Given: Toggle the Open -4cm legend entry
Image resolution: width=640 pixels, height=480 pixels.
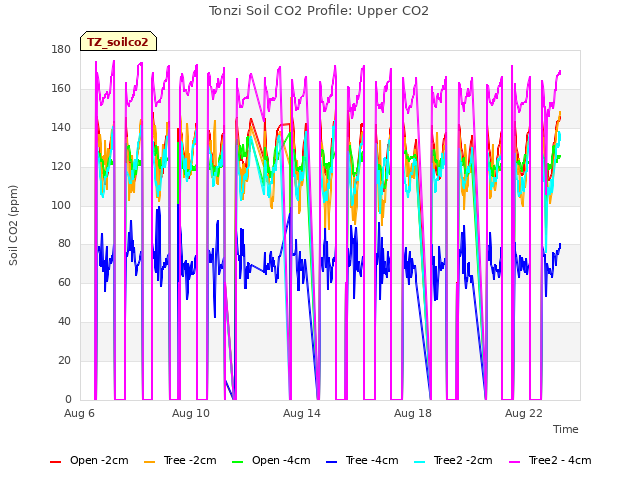Looking at the screenshot, I should (271, 461).
